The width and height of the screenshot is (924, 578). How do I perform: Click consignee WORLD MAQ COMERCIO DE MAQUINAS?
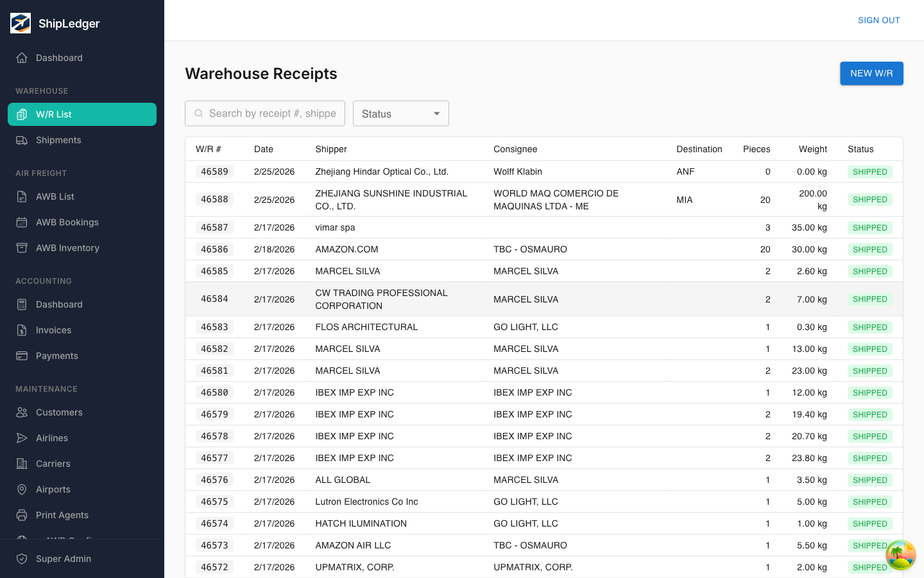tap(556, 200)
